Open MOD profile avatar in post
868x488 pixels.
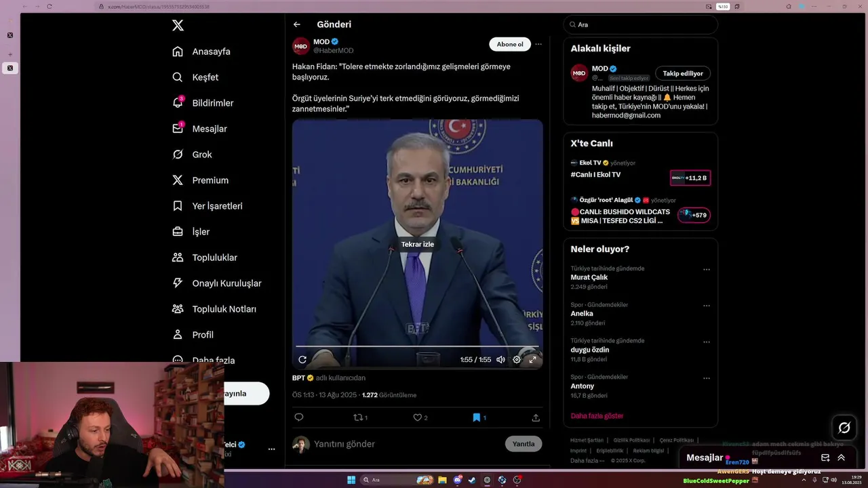(301, 46)
